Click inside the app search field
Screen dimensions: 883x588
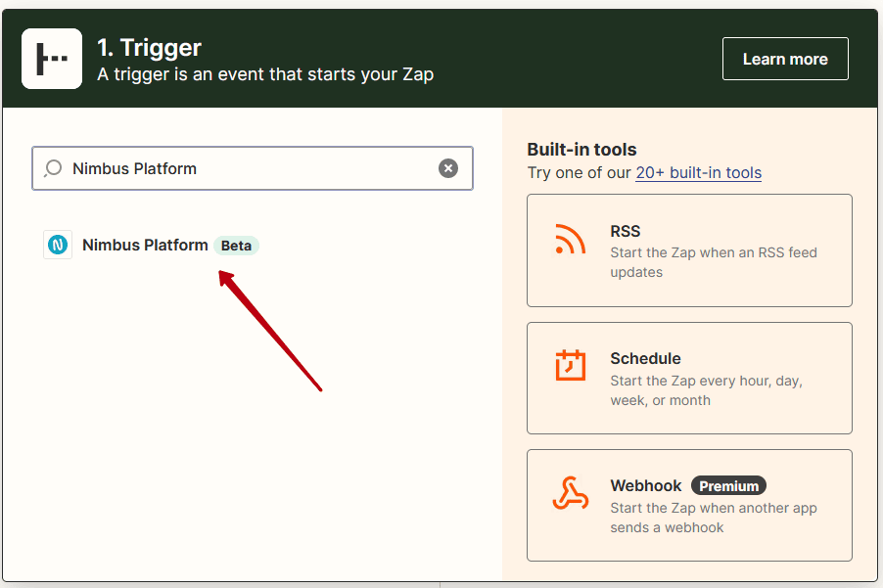tap(253, 168)
